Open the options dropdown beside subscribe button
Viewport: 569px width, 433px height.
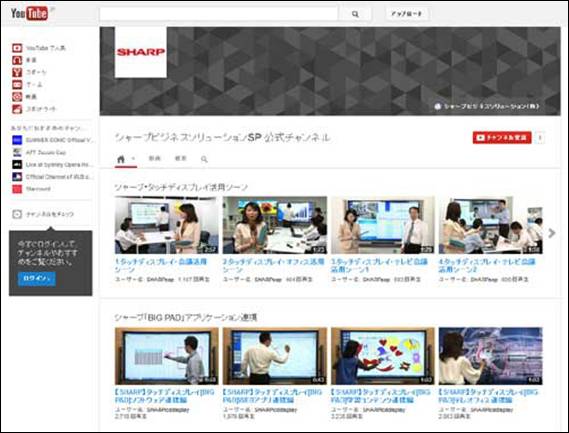(540, 138)
